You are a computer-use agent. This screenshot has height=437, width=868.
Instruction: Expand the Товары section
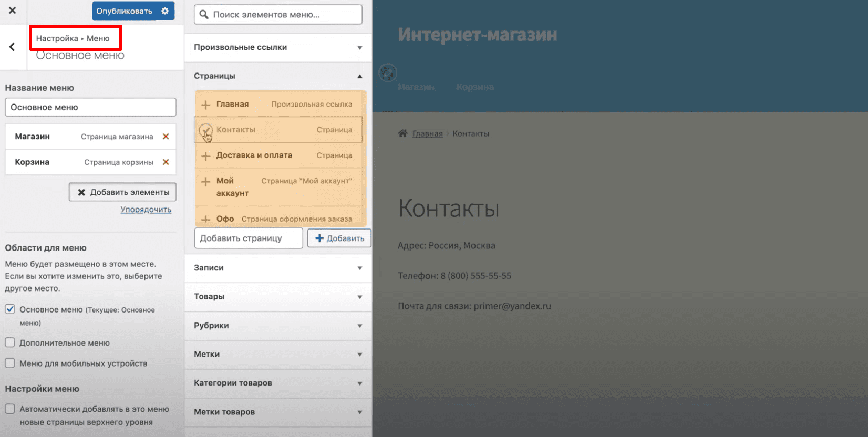(x=278, y=297)
